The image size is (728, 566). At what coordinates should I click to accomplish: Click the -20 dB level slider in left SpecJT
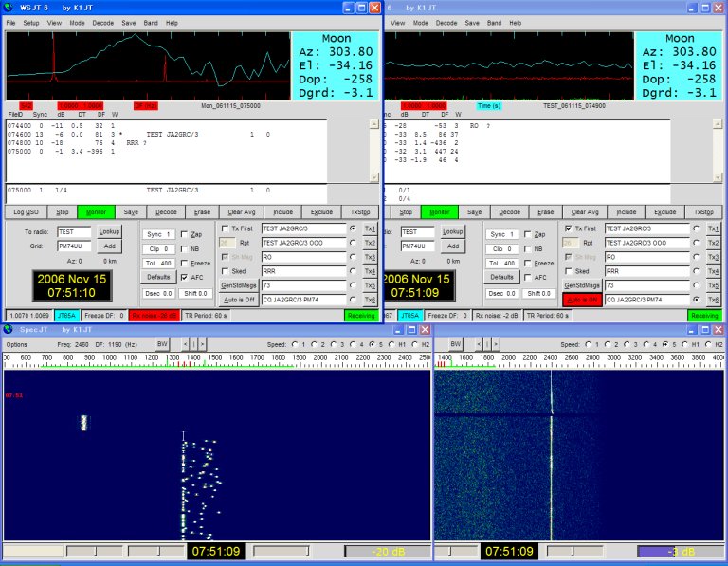coord(388,552)
